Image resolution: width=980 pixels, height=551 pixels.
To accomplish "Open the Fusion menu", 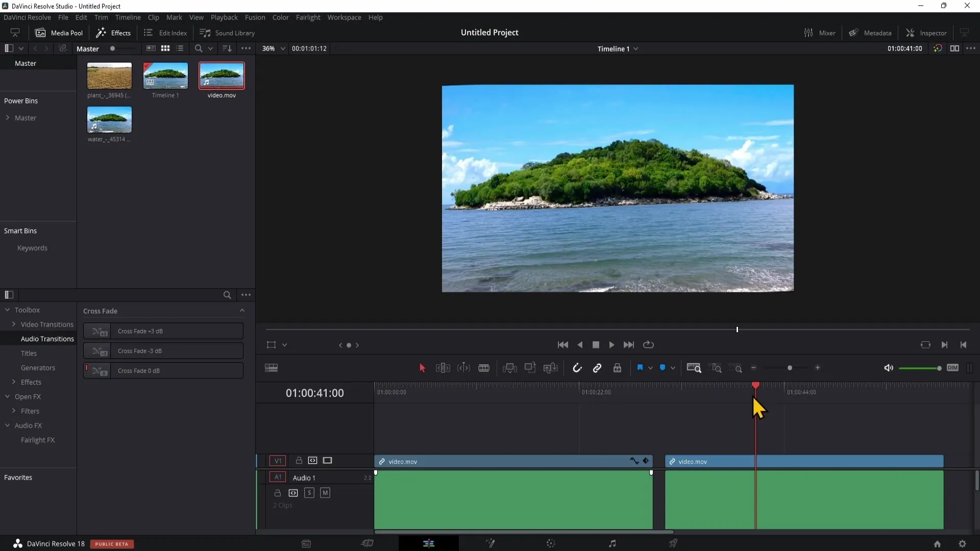I will coord(255,17).
